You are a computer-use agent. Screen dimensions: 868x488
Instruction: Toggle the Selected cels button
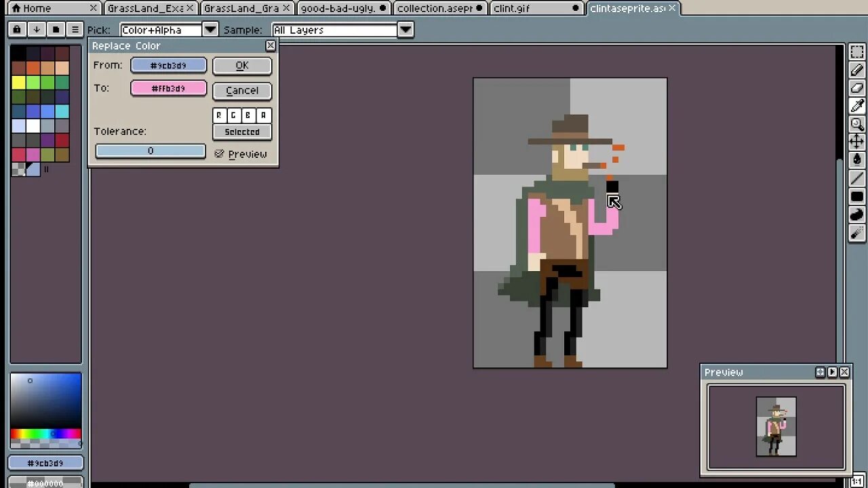pos(242,131)
